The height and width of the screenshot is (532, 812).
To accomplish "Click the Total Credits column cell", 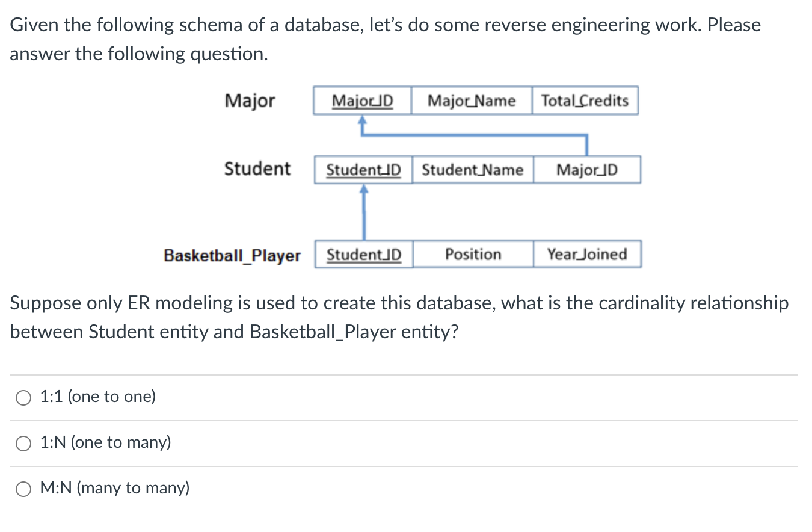I will (585, 101).
